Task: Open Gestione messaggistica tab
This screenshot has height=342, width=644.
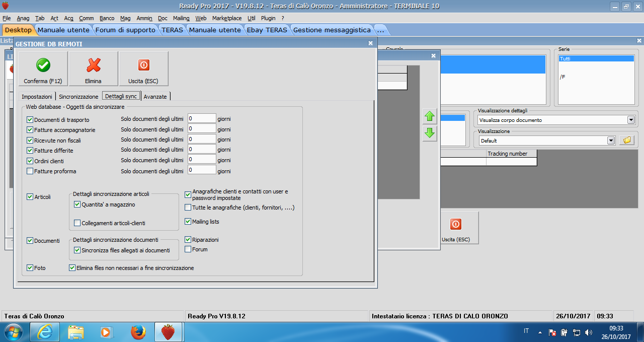Action: 332,30
